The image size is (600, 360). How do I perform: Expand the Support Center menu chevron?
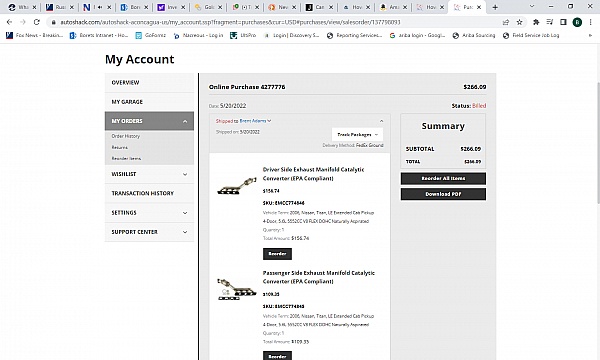pyautogui.click(x=185, y=232)
